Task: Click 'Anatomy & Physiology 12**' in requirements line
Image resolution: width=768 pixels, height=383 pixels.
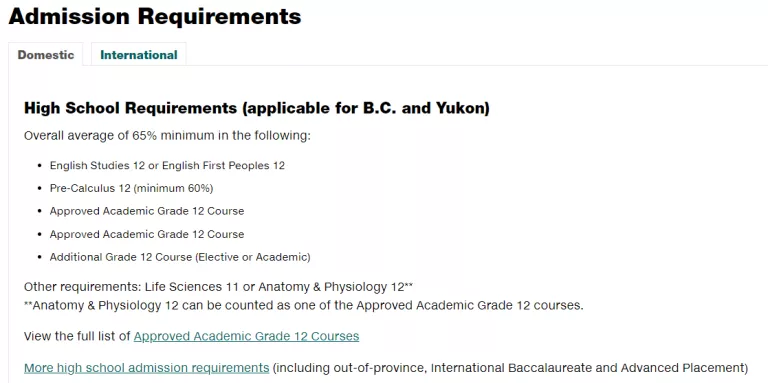Action: coord(336,287)
